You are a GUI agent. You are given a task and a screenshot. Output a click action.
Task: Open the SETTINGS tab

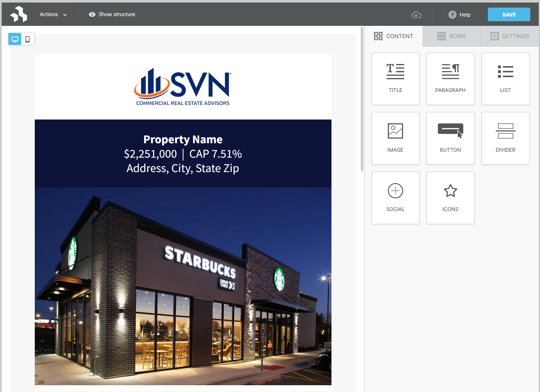tap(510, 36)
